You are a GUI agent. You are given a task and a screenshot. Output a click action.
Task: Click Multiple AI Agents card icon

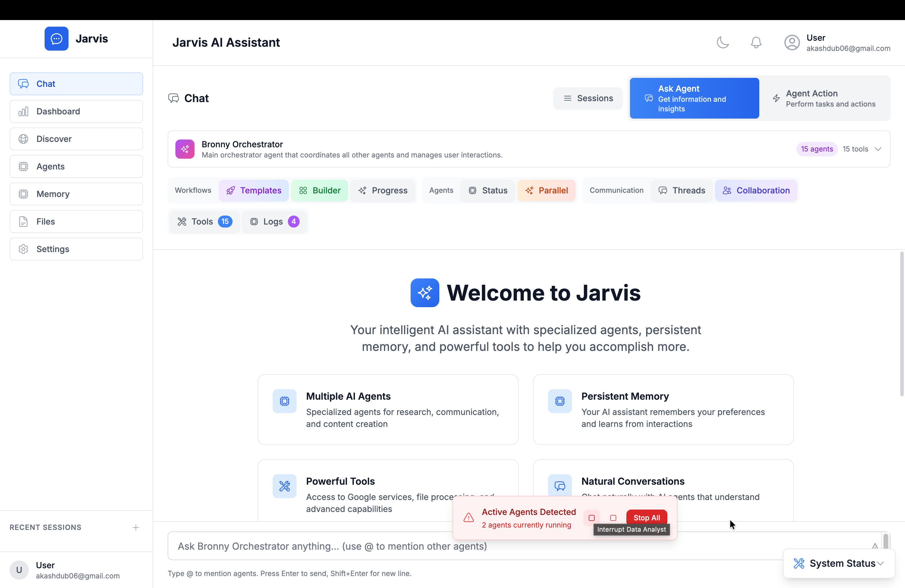tap(284, 401)
